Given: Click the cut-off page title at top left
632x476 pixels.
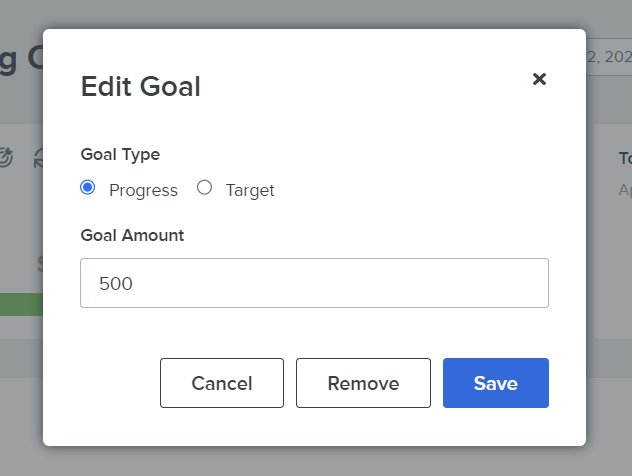Looking at the screenshot, I should click(21, 58).
